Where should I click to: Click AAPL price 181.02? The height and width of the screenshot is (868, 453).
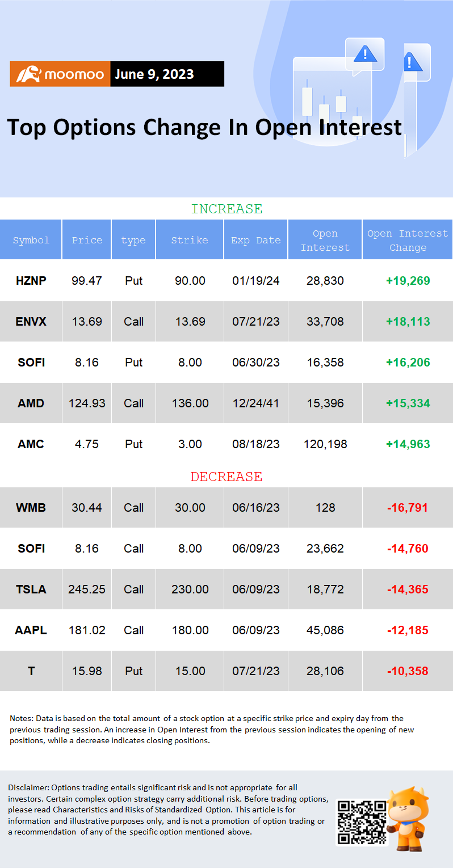pos(87,630)
